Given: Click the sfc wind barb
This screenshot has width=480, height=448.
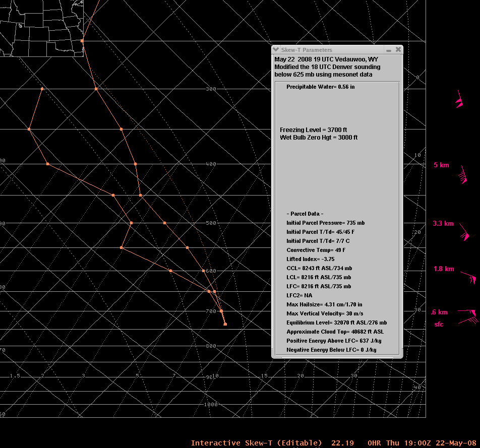Looking at the screenshot, I should pos(468,321).
